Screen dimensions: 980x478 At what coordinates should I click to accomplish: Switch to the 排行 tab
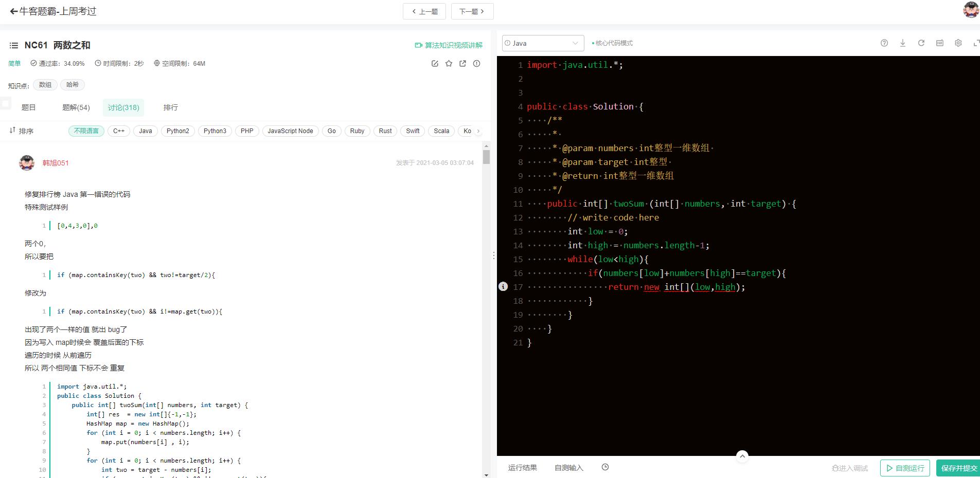(x=171, y=107)
